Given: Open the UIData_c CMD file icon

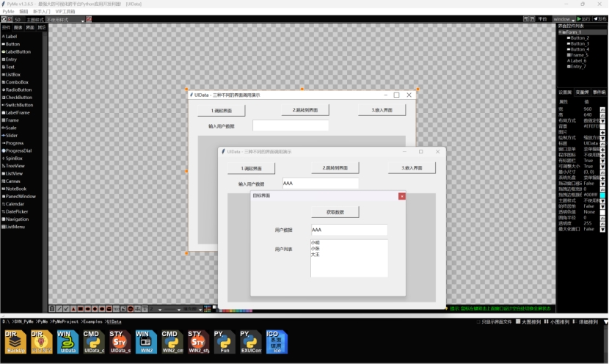Looking at the screenshot, I should 94,342.
